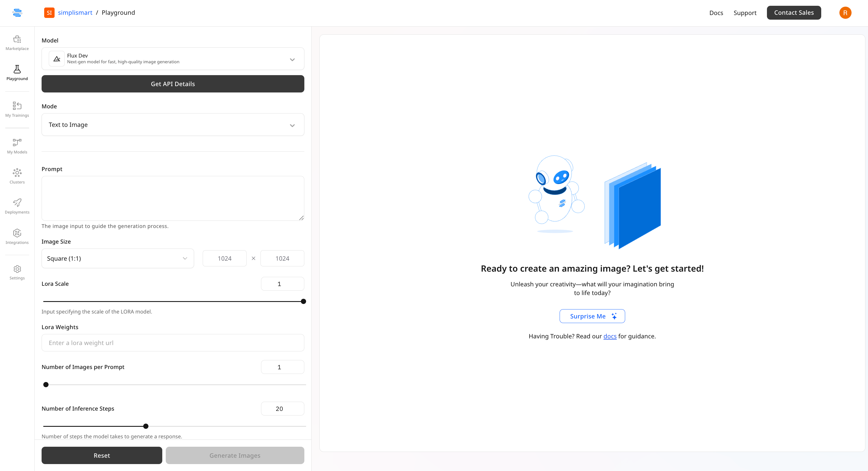Open the Support menu item
The width and height of the screenshot is (868, 471).
pos(745,13)
